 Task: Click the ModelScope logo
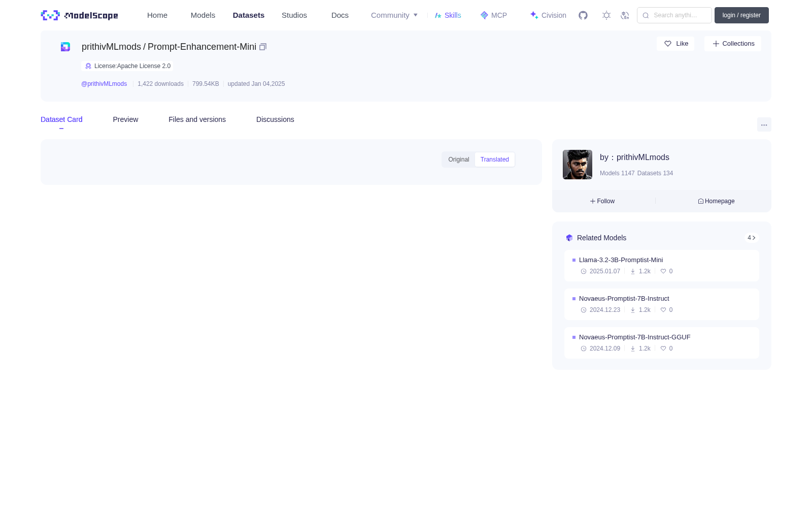(80, 15)
